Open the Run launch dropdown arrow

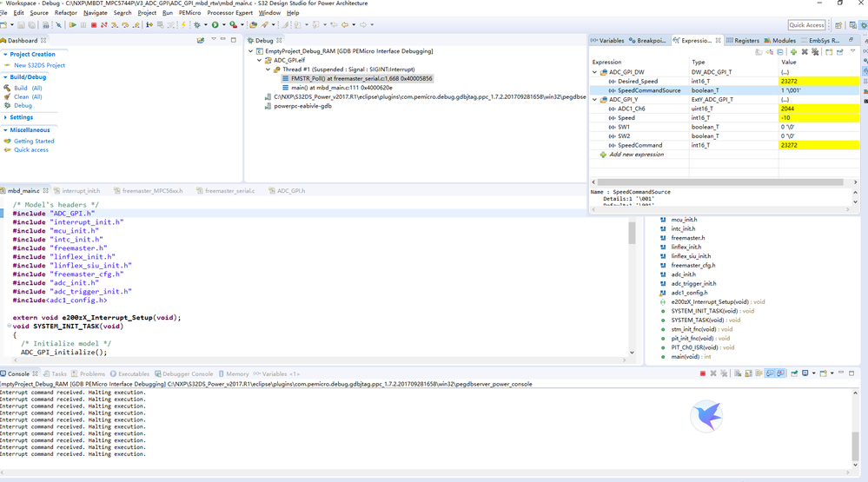pyautogui.click(x=223, y=25)
